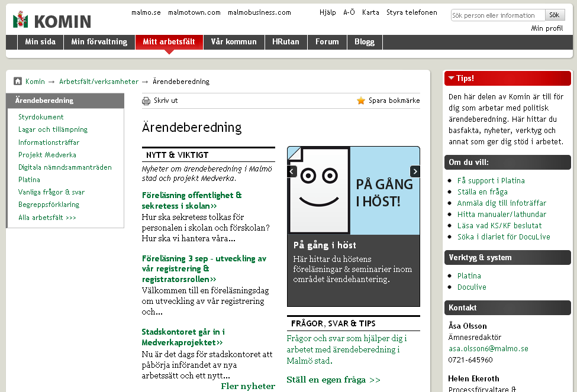Open the Vår kommun tab

coord(234,42)
